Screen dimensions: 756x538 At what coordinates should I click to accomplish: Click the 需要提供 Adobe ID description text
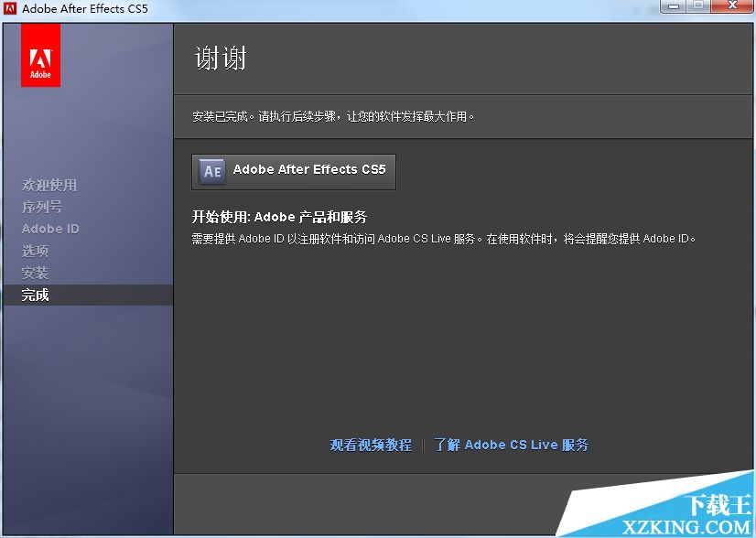[x=444, y=239]
